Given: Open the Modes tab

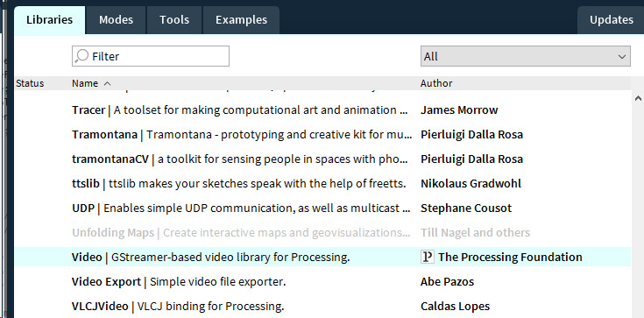Looking at the screenshot, I should [x=117, y=20].
